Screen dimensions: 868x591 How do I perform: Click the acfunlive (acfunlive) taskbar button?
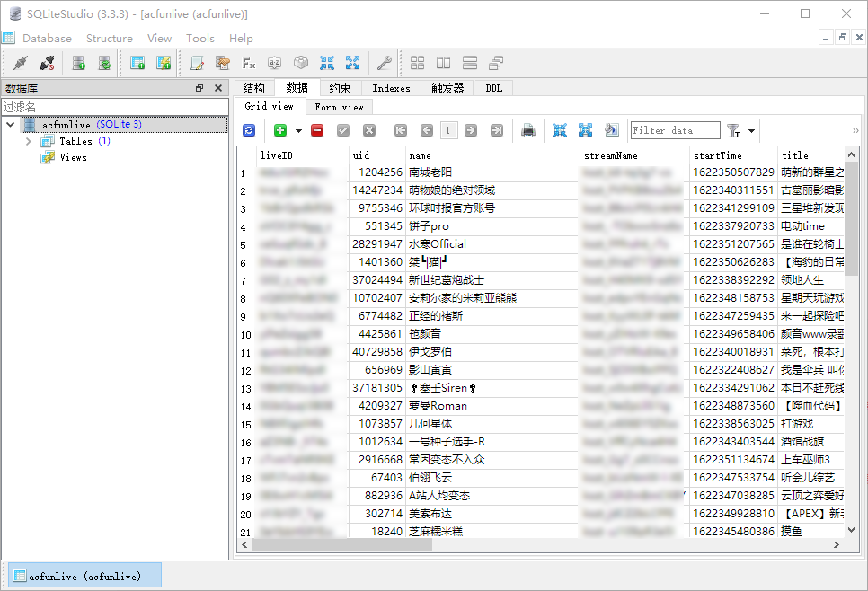coord(84,576)
